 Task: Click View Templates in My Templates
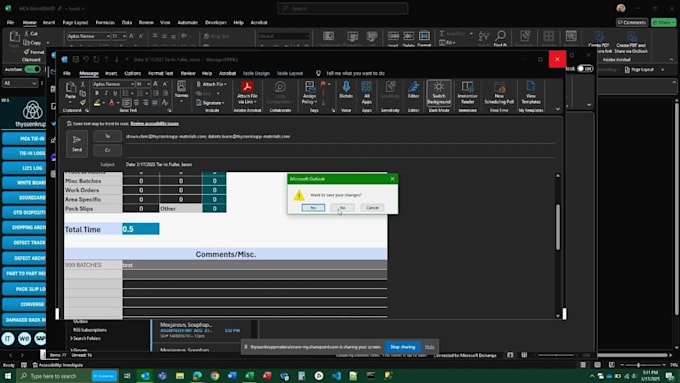531,92
